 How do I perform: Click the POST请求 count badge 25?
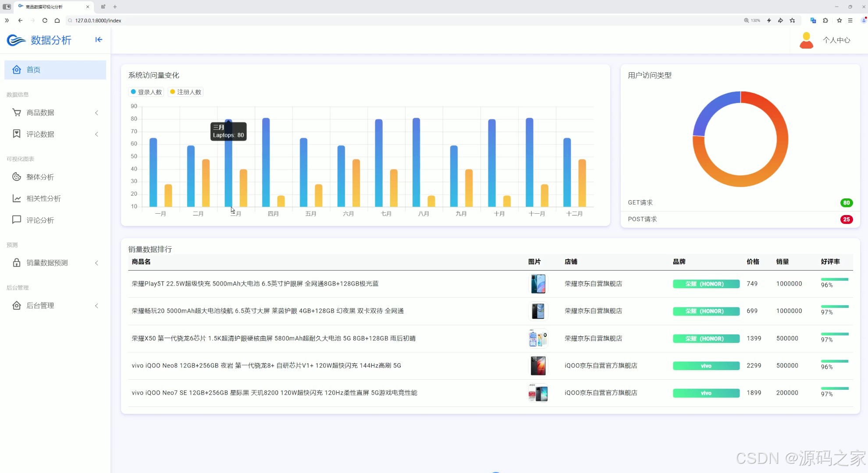tap(846, 219)
